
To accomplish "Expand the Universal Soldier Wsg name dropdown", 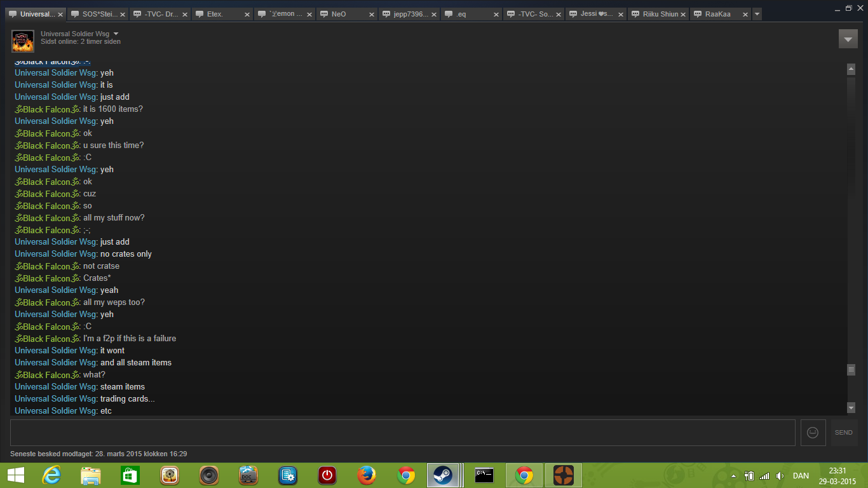I will point(116,34).
